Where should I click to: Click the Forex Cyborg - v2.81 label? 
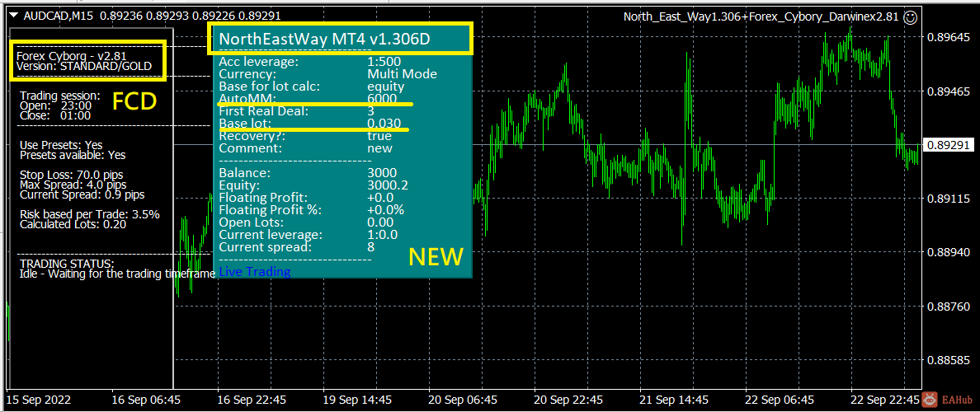72,55
